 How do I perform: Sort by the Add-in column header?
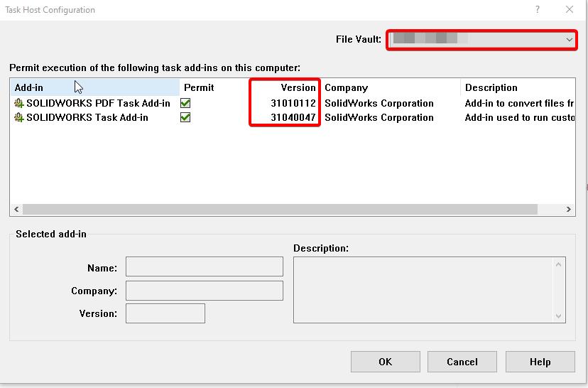95,87
